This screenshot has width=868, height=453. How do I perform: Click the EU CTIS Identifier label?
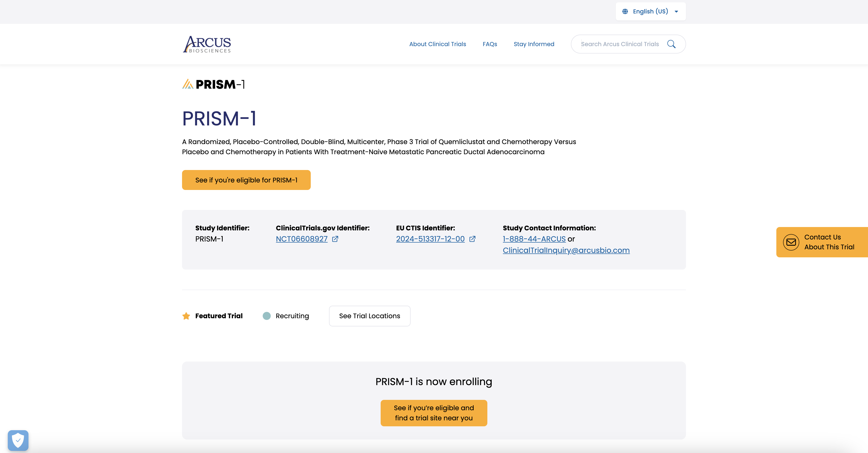coord(425,228)
